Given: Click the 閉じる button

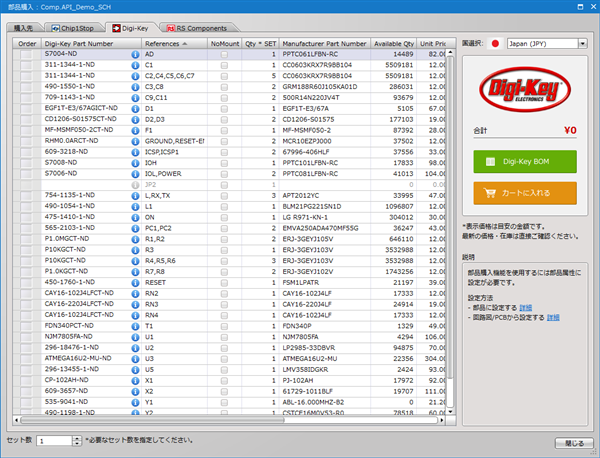Looking at the screenshot, I should pos(574,443).
